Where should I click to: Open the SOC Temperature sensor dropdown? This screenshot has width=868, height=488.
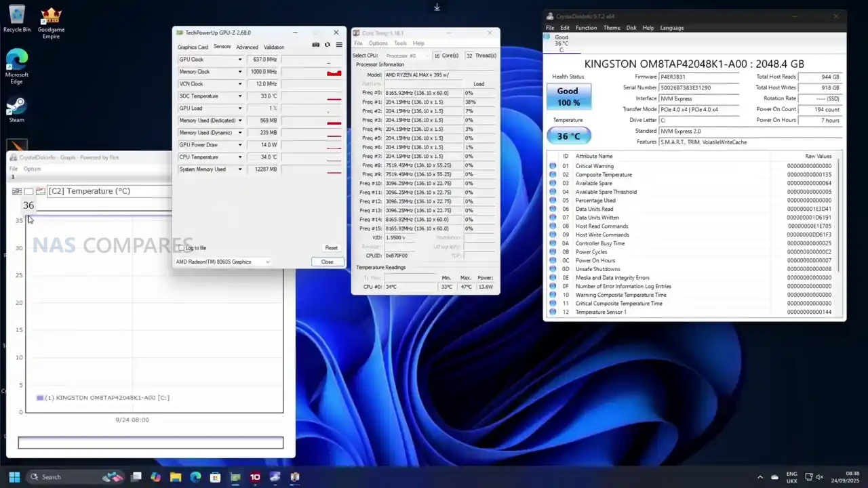(239, 96)
